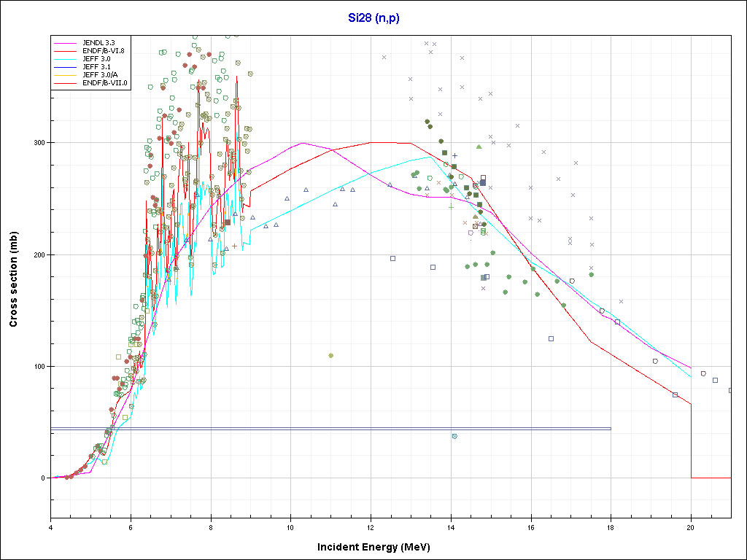Viewport: 747px width, 560px height.
Task: Click the Si28 (n,p) chart title
Action: (x=373, y=17)
